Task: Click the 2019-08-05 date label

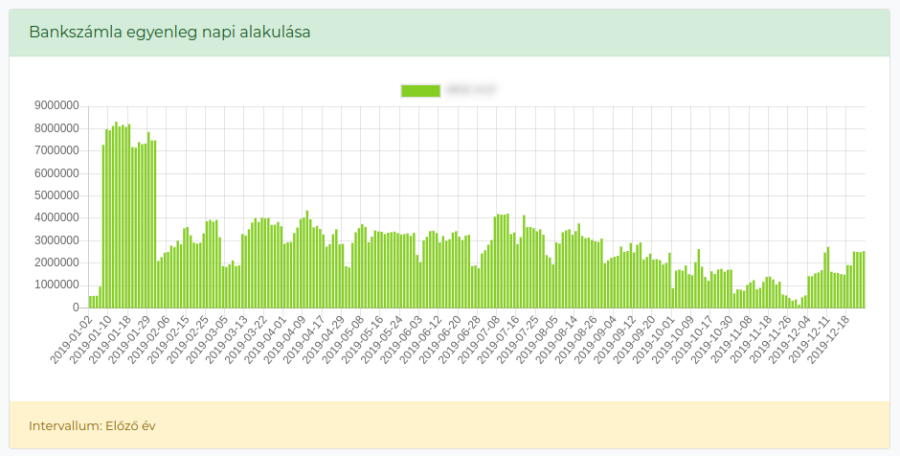Action: tap(537, 339)
